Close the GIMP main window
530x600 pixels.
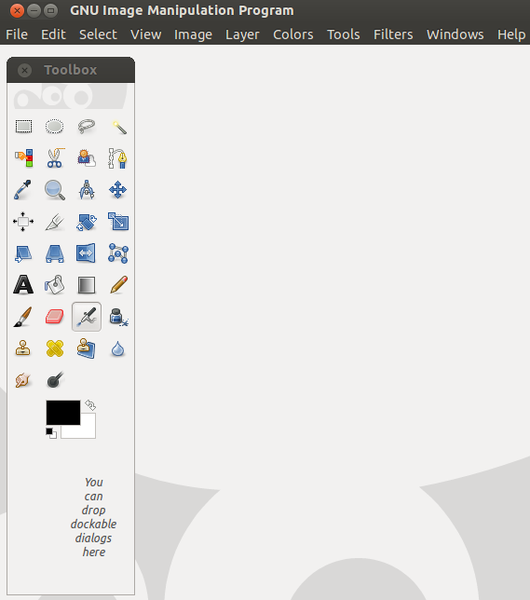tap(17, 11)
